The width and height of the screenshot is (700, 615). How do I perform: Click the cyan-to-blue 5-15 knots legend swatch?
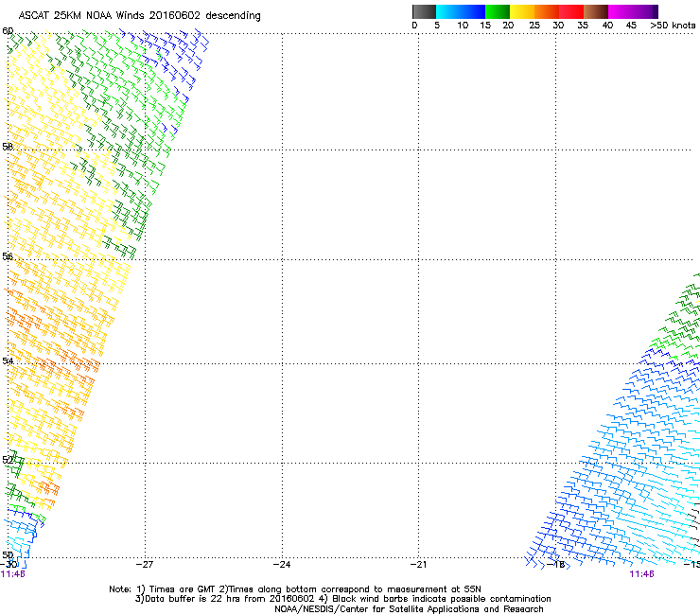click(461, 11)
